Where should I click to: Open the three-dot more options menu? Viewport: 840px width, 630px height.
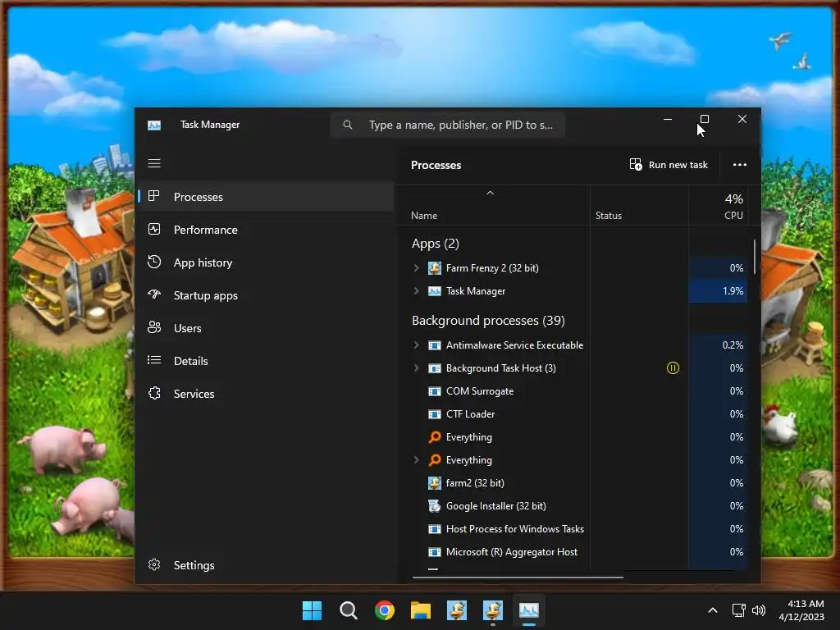[x=740, y=164]
